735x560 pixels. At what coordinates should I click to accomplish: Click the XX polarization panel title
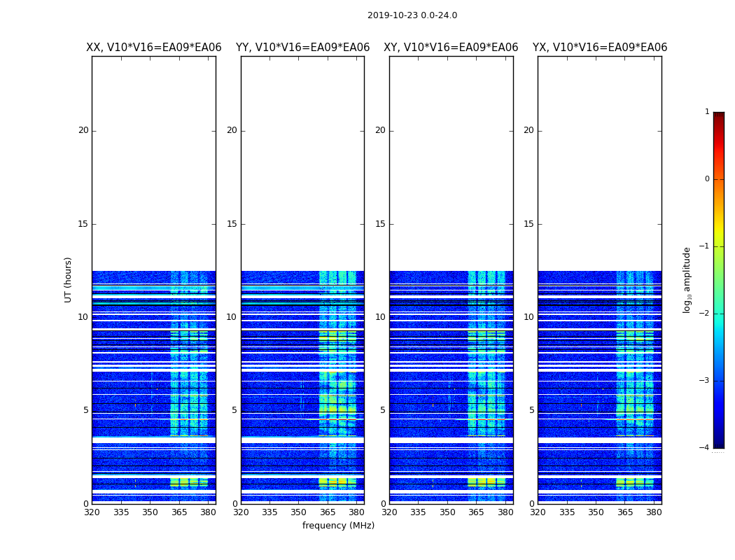(154, 48)
